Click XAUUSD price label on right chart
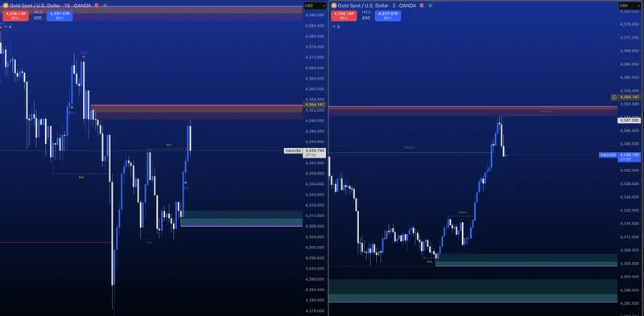Image resolution: width=644 pixels, height=316 pixels. (608, 154)
